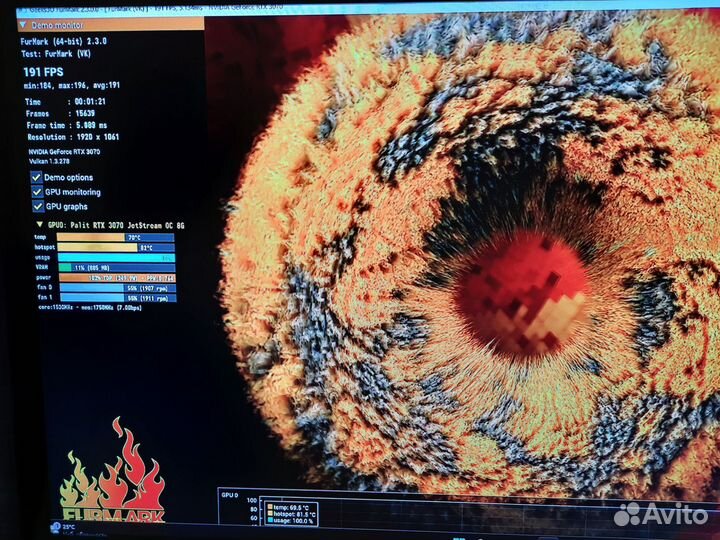Screen dimensions: 720x540
Task: Uncheck the Demo options checkbox
Action: coord(36,177)
